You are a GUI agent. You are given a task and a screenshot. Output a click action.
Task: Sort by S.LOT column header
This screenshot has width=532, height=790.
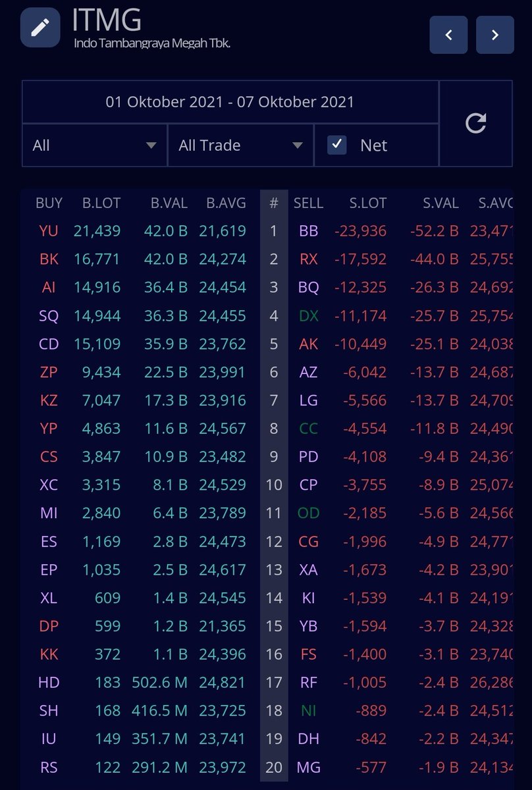[368, 203]
